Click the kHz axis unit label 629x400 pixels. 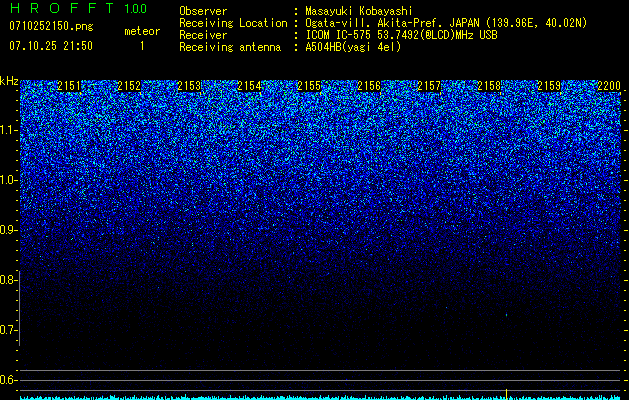(x=9, y=81)
